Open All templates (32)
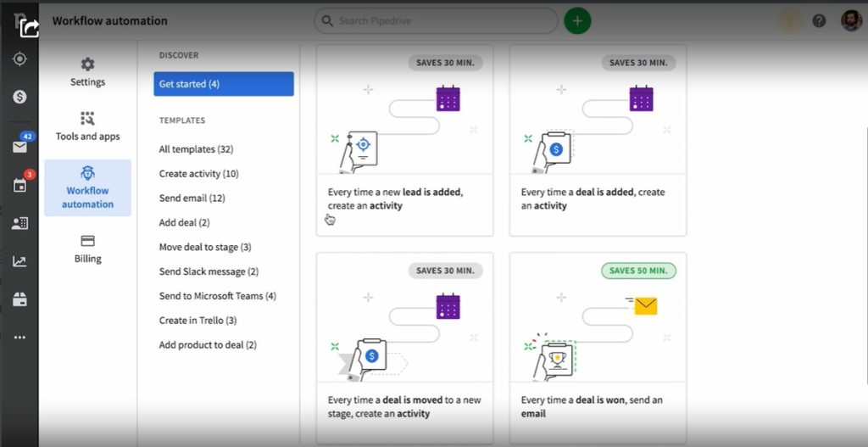868x447 pixels. 196,149
